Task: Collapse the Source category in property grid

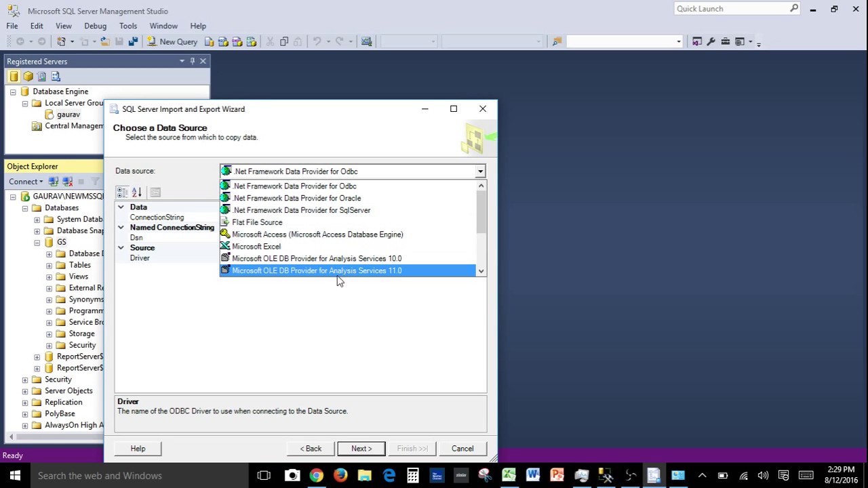Action: pyautogui.click(x=121, y=247)
